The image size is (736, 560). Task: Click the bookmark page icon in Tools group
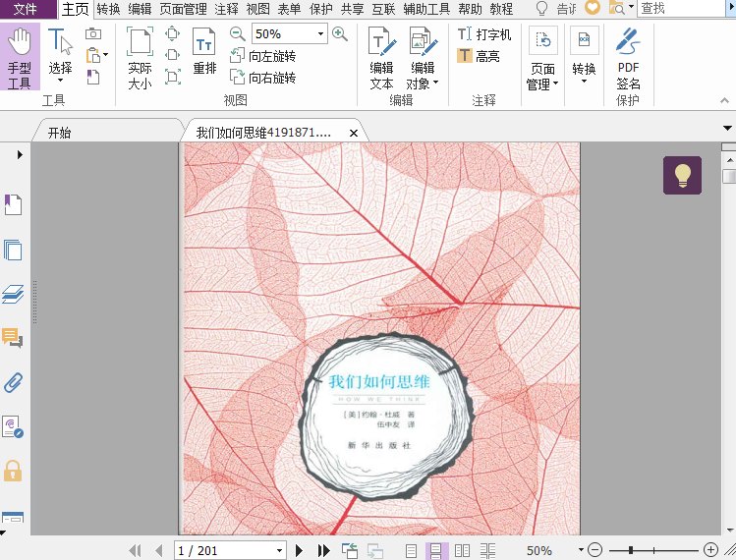pos(93,77)
